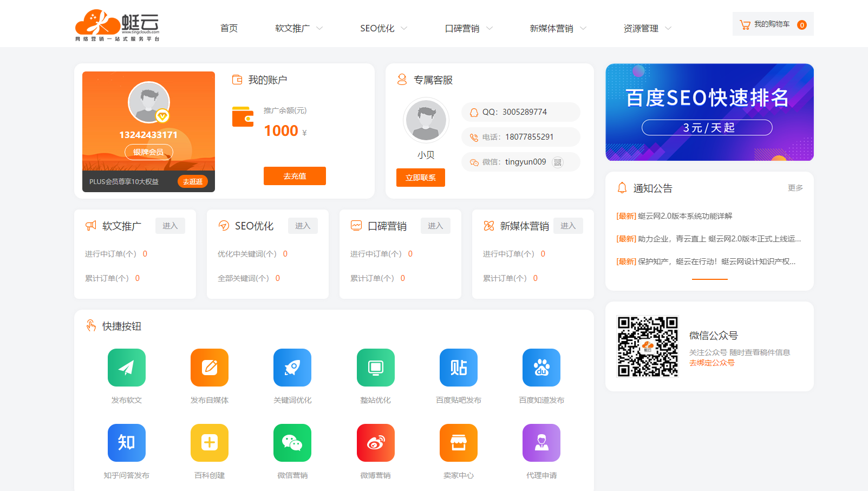Click 进入 on the SEO优化 card
868x491 pixels.
point(303,226)
